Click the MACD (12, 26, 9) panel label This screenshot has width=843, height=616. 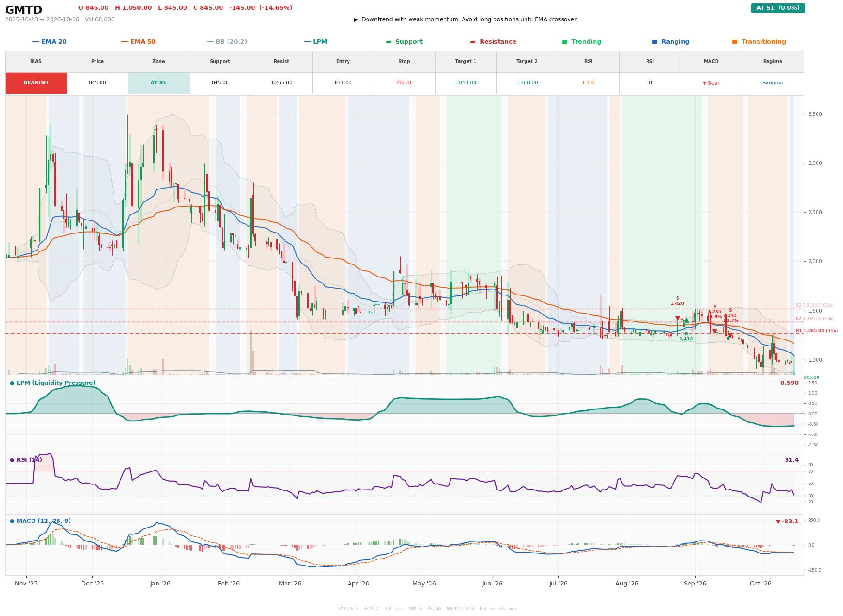point(40,521)
